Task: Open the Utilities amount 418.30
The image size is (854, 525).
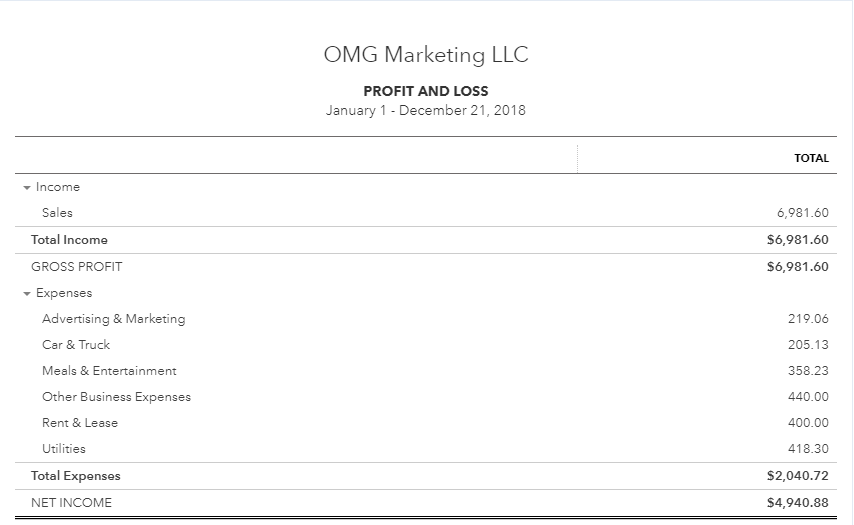Action: (x=809, y=449)
